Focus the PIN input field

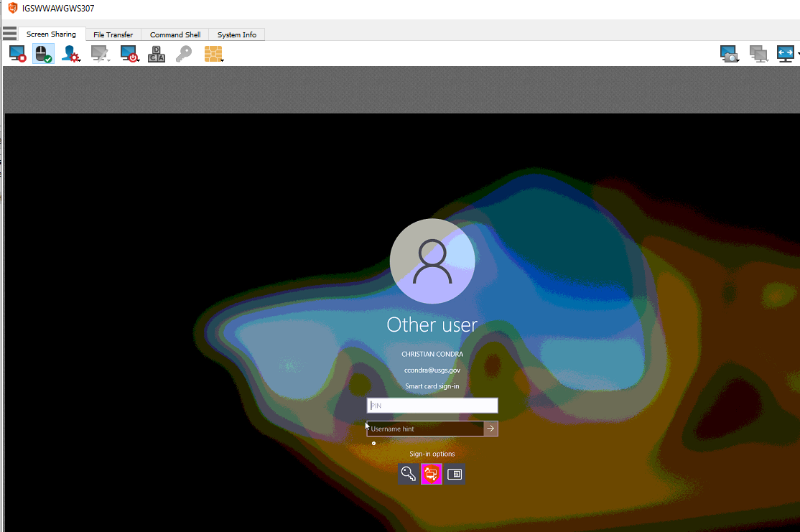[432, 406]
